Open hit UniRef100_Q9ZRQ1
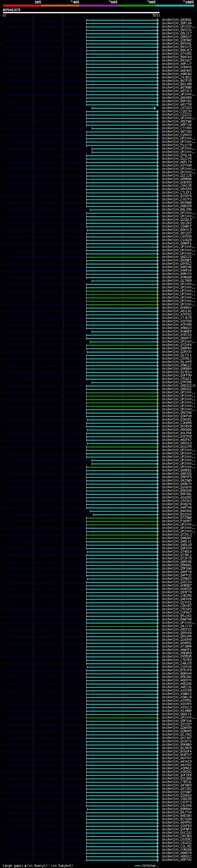Image resolution: width=197 pixels, height=868 pixels. 176,20
